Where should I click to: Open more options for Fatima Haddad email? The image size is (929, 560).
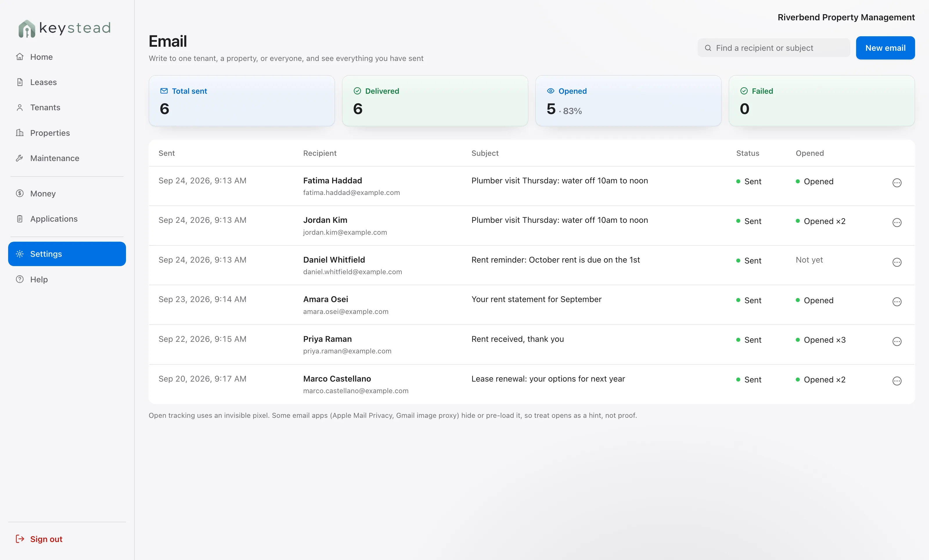click(897, 183)
